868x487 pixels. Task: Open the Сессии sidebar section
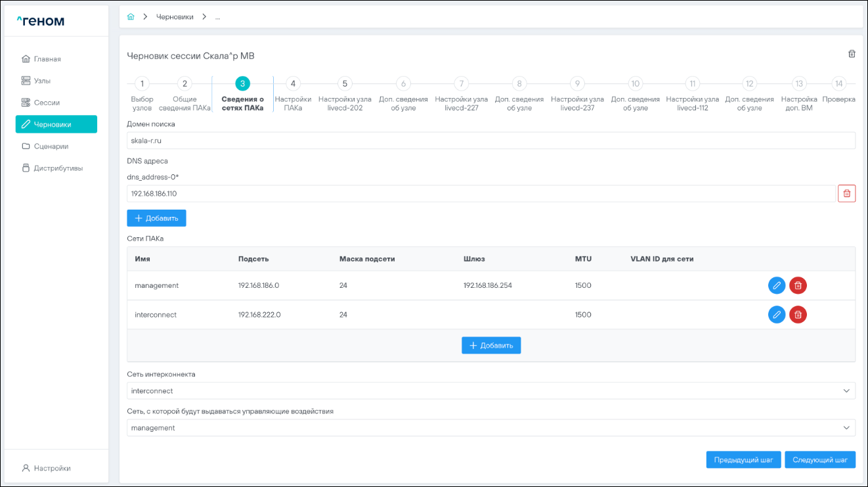tap(46, 103)
